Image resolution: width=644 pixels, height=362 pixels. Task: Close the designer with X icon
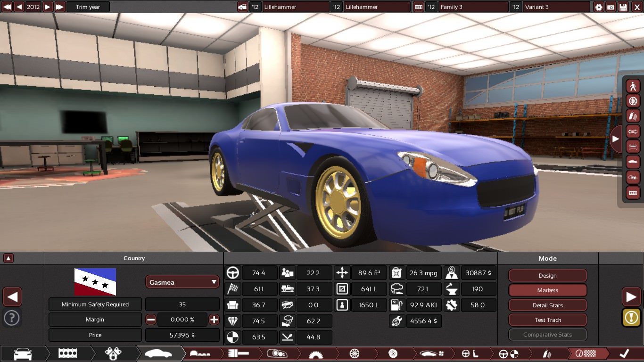[x=636, y=7]
